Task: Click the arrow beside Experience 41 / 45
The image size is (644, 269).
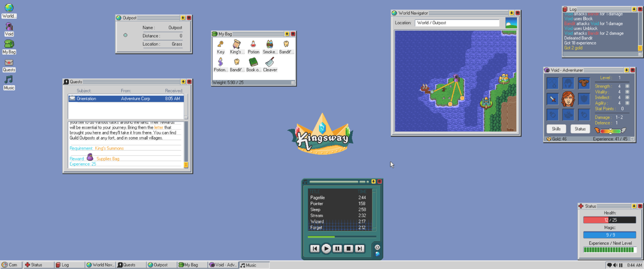Action: tap(631, 139)
